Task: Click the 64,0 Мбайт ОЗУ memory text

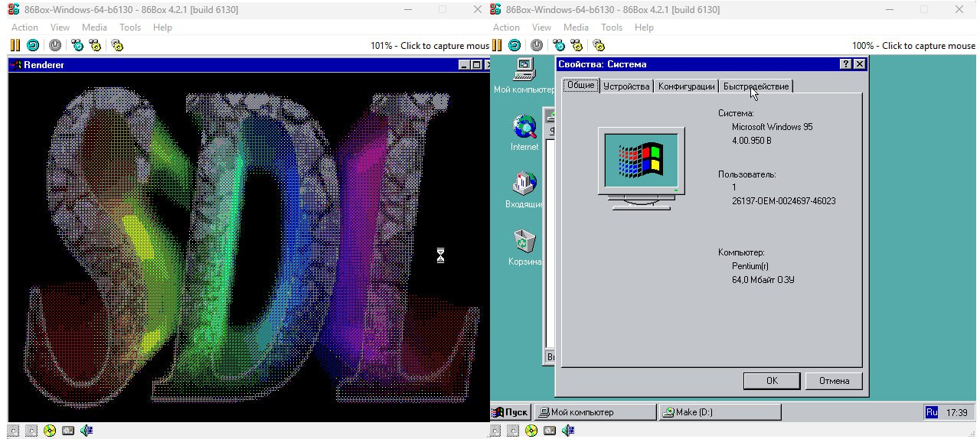Action: 763,280
